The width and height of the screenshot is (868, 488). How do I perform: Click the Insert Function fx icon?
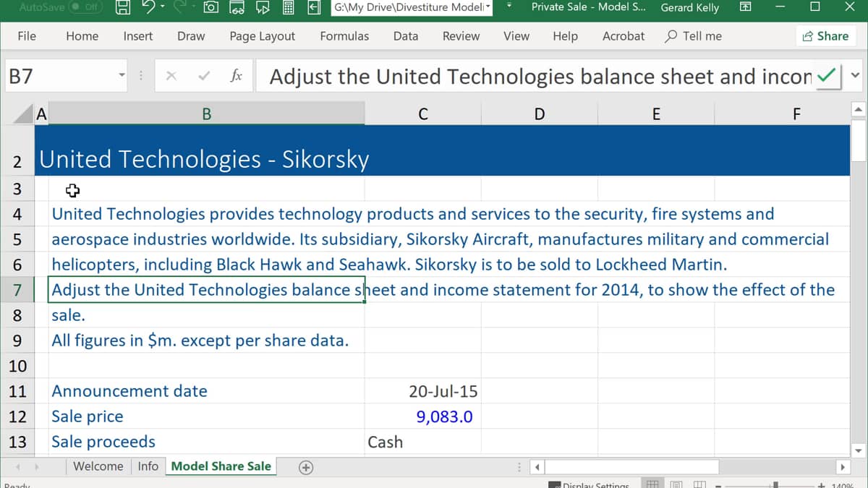pos(236,76)
